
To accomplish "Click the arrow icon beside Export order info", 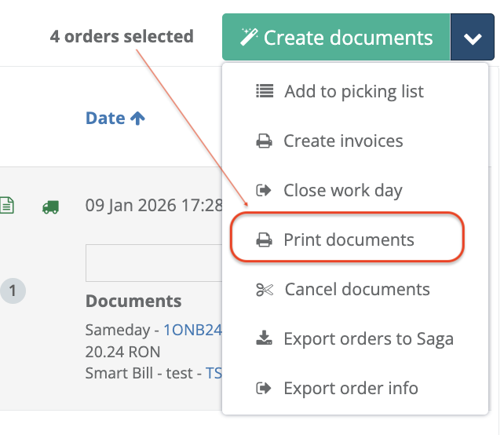I will click(265, 389).
